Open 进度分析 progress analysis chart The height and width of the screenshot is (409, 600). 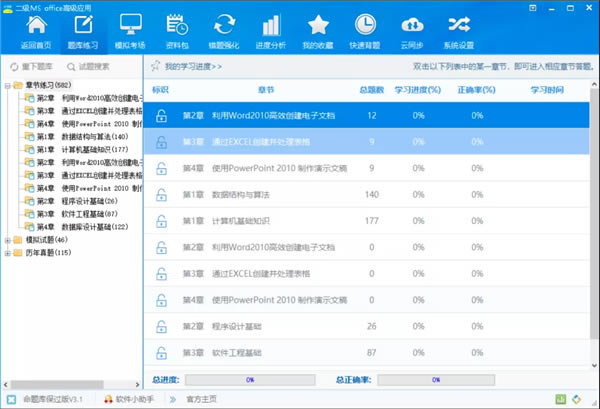[271, 26]
